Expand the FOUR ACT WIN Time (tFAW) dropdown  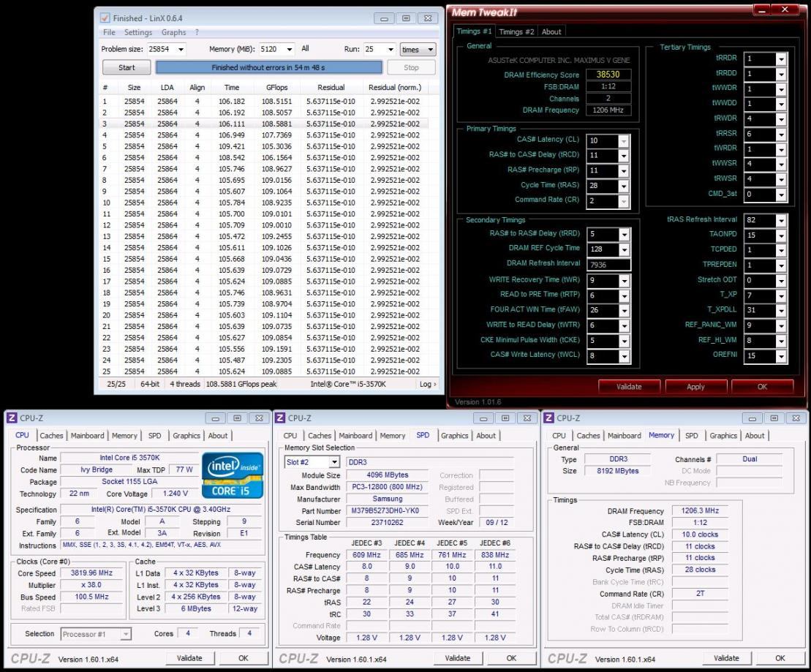tap(625, 311)
